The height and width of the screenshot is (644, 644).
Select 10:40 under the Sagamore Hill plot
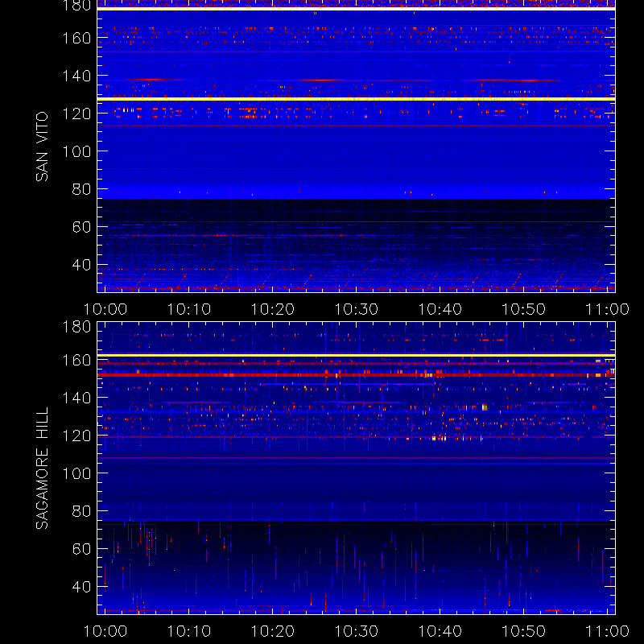440,631
